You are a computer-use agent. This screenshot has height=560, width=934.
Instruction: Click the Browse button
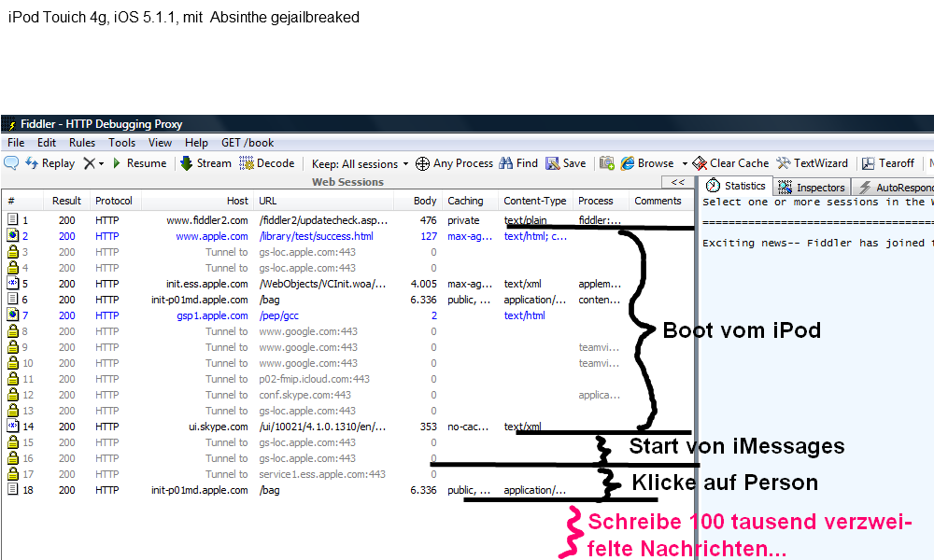(647, 163)
